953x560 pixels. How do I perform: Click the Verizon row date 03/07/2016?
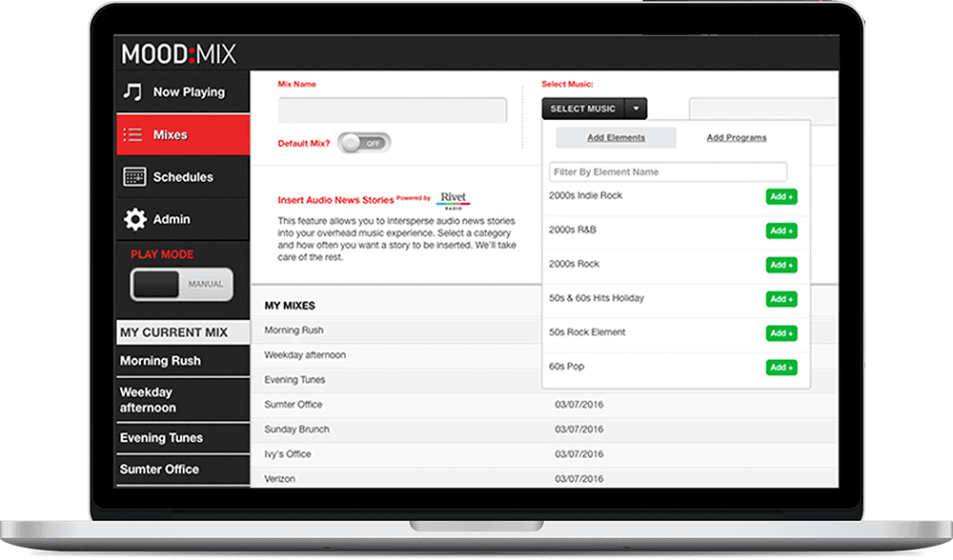coord(579,479)
